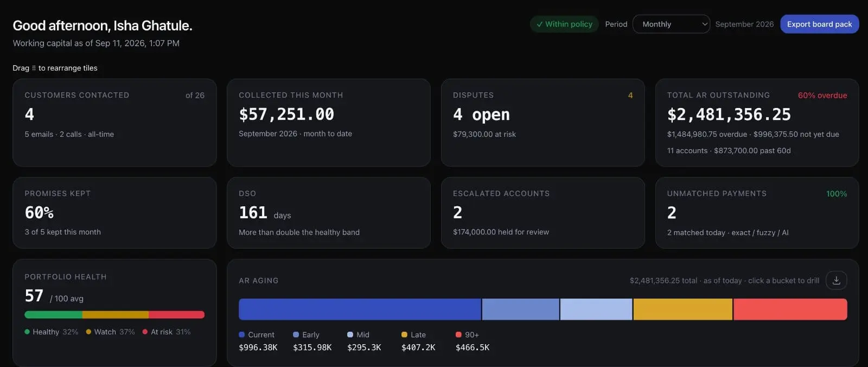The height and width of the screenshot is (367, 868).
Task: Click the AR Aging download icon
Action: (x=836, y=280)
